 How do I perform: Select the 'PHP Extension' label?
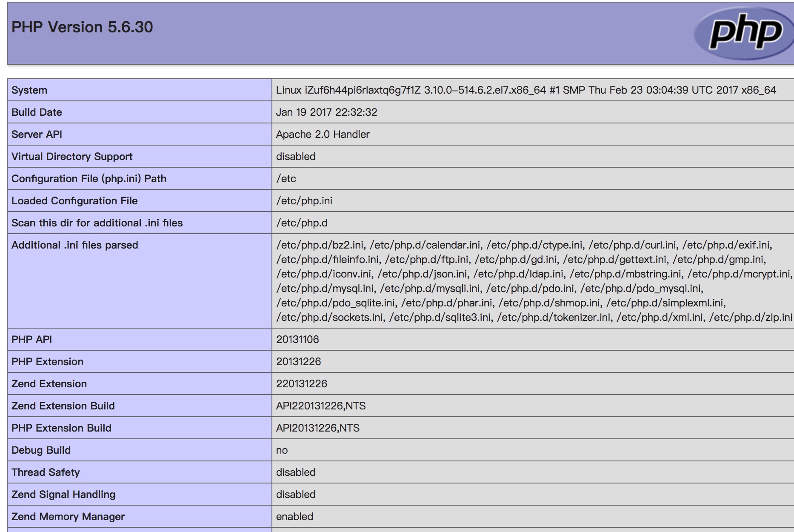pyautogui.click(x=47, y=362)
